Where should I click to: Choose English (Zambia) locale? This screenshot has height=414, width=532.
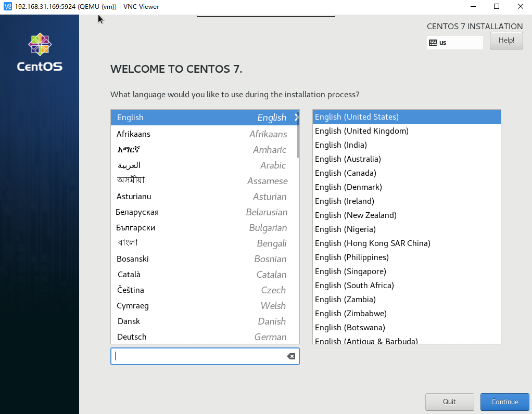click(x=407, y=300)
